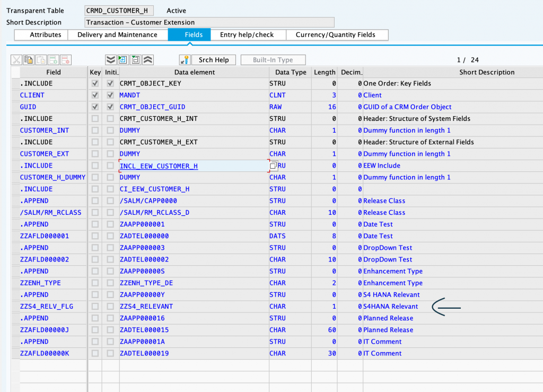Viewport: 543px width, 392px height.
Task: Toggle Key checkbox for CUSTOMER_INT row
Action: point(95,130)
